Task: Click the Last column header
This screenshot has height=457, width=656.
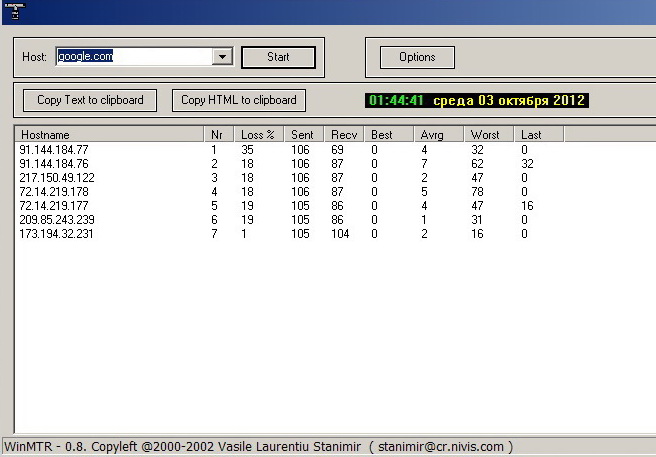Action: (538, 134)
